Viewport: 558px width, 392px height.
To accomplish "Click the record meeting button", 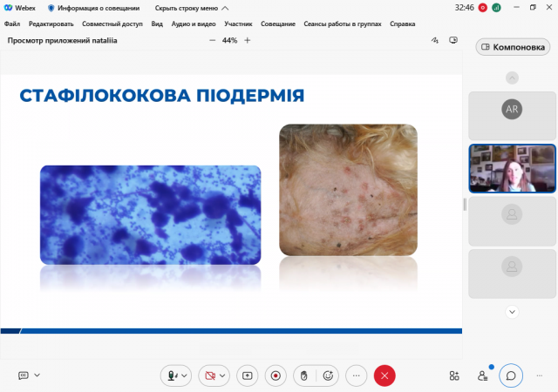I will 276,375.
